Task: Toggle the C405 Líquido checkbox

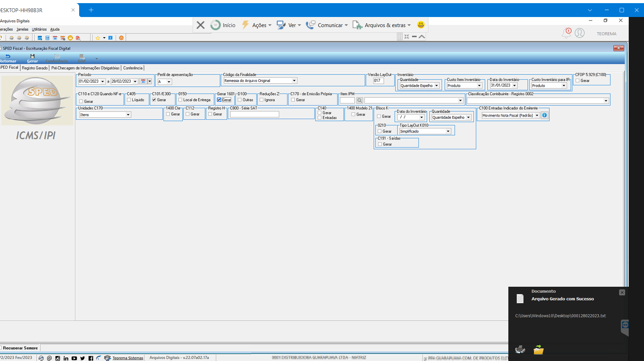Action: click(129, 100)
